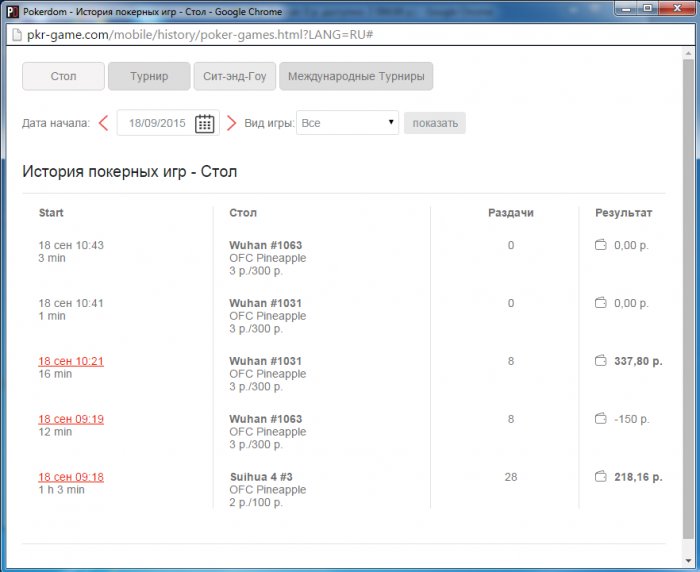Click scrollbar up arrow
Image resolution: width=700 pixels, height=572 pixels.
688,54
